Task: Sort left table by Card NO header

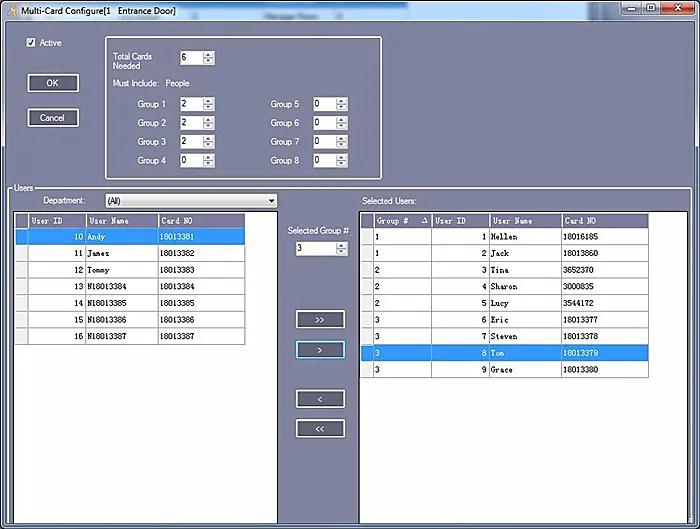Action: (x=201, y=221)
